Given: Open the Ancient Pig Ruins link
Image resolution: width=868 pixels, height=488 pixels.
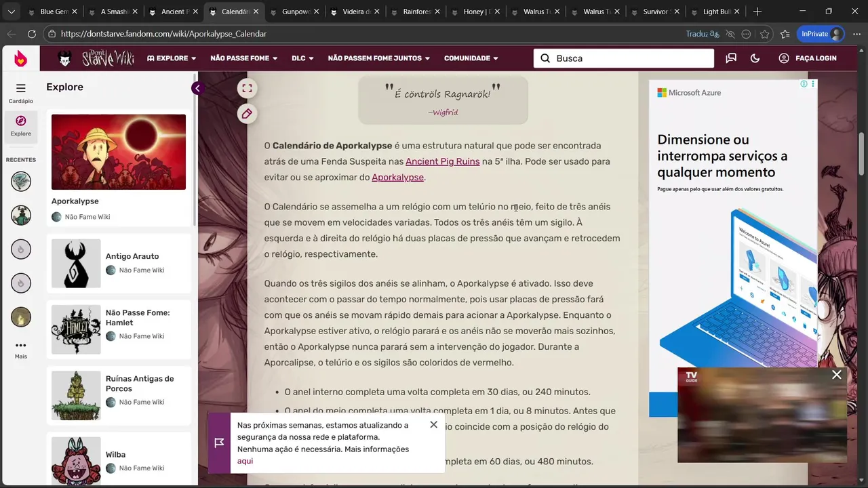Looking at the screenshot, I should (443, 161).
